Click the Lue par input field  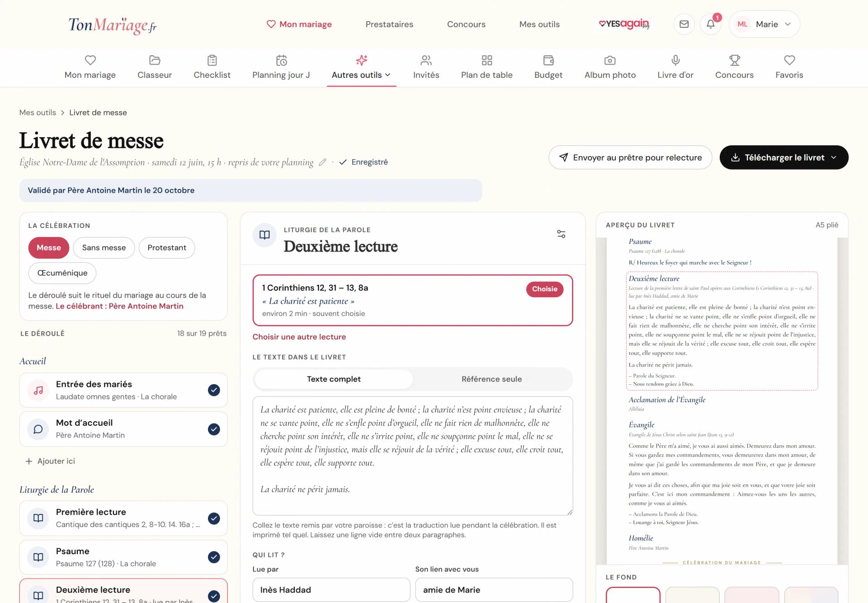point(331,589)
